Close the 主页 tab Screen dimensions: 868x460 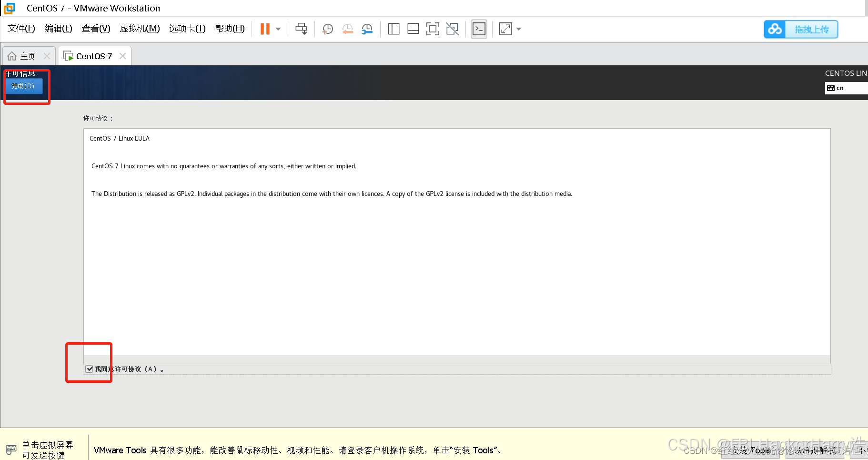click(x=47, y=56)
